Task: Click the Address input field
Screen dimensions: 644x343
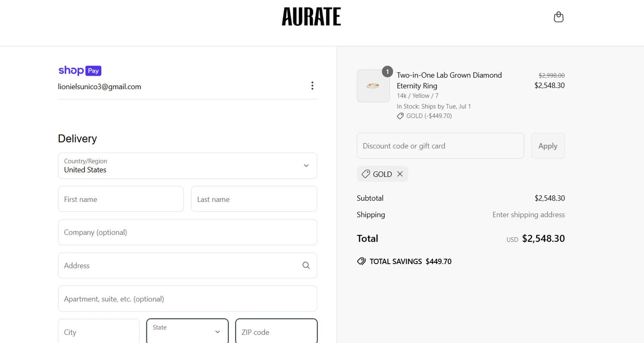Action: pyautogui.click(x=188, y=265)
